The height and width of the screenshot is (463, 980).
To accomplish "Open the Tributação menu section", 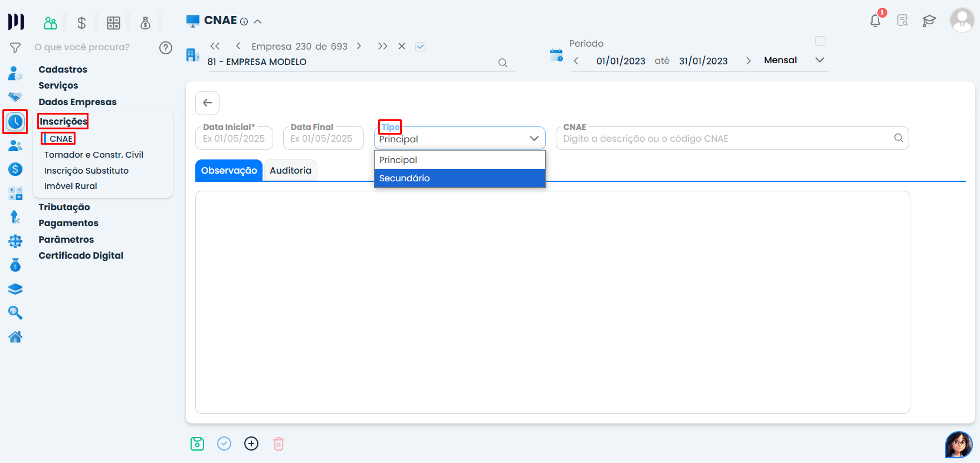I will coord(64,207).
